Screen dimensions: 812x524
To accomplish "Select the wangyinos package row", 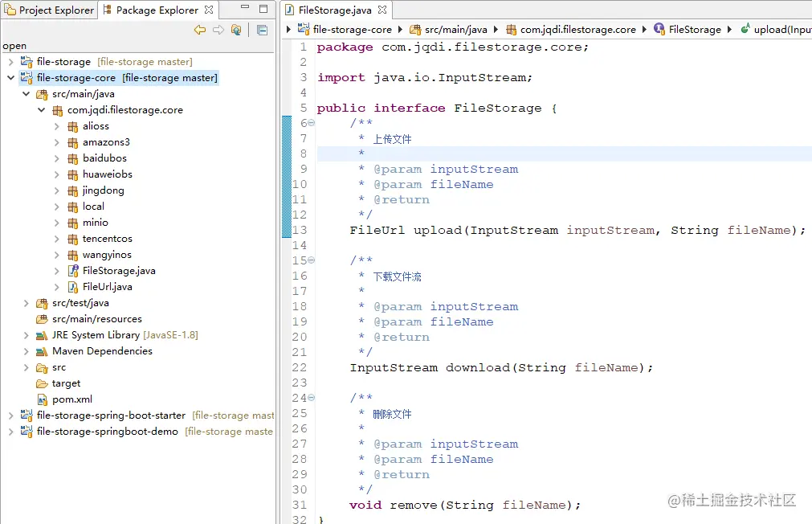I will pos(107,255).
